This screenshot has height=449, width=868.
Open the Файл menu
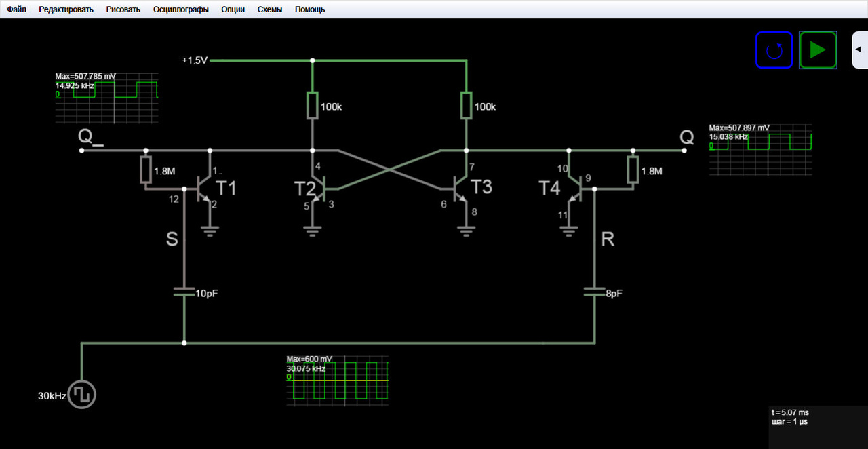point(17,9)
